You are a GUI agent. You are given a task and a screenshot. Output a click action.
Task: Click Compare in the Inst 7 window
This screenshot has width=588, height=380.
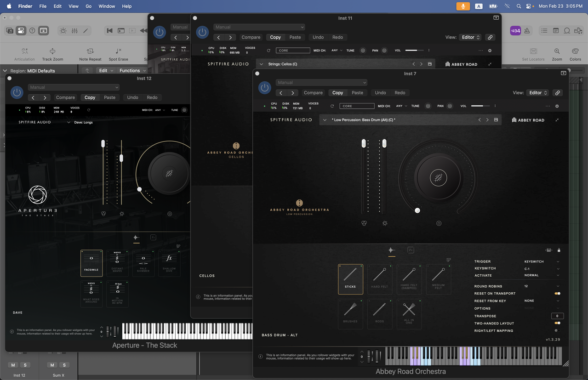coord(313,93)
